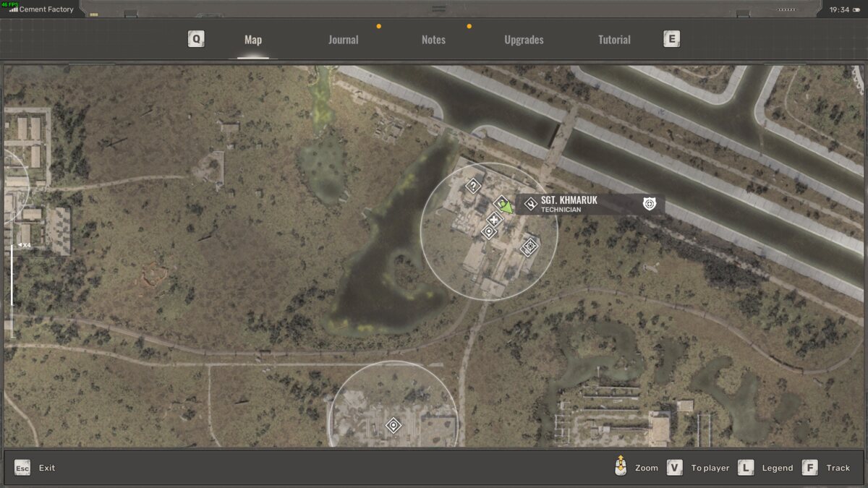The image size is (868, 488).
Task: Click the E key icon for next tab
Action: [x=672, y=39]
